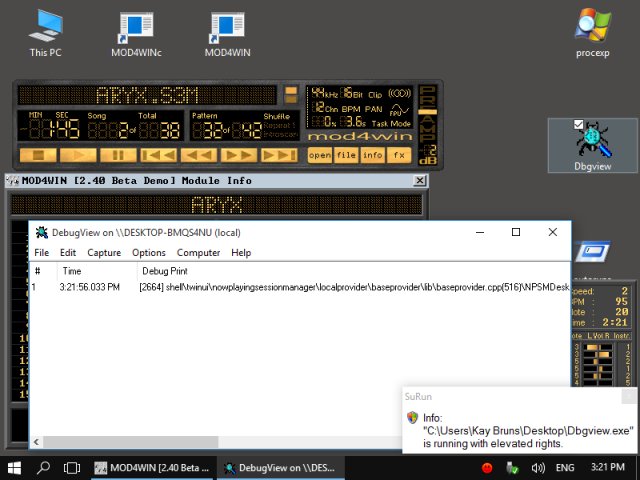This screenshot has width=640, height=480.
Task: Click the DebugView scrollbar left arrow
Action: pos(36,442)
